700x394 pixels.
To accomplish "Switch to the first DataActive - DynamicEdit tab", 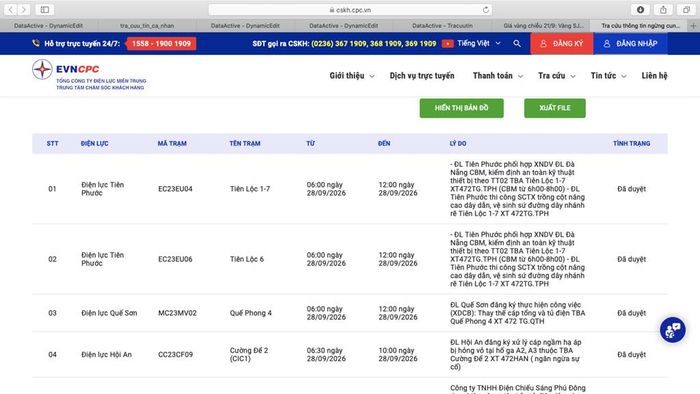I will coord(48,26).
